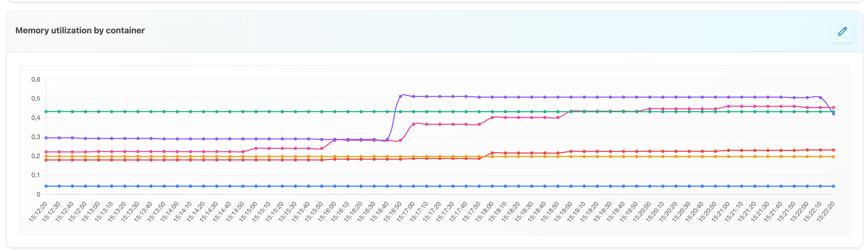Screen dimensions: 868x250
Task: Click the purple data point at 15:16:50
Action: tap(400, 96)
